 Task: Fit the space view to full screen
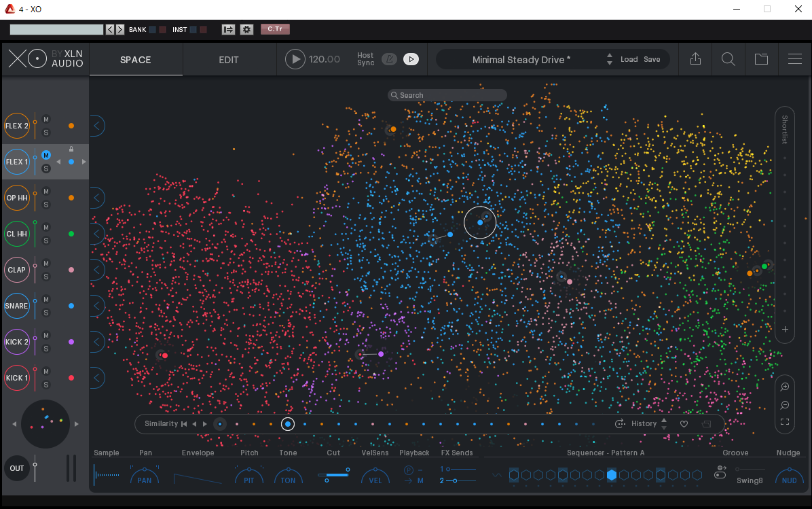tap(785, 422)
